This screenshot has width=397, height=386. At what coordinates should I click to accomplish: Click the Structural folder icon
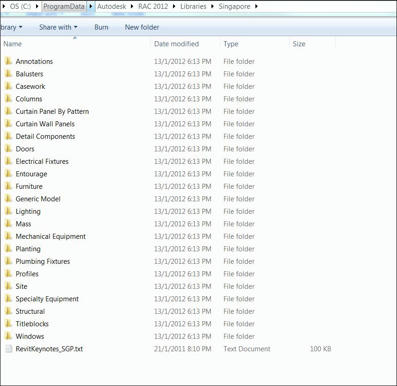coord(8,311)
